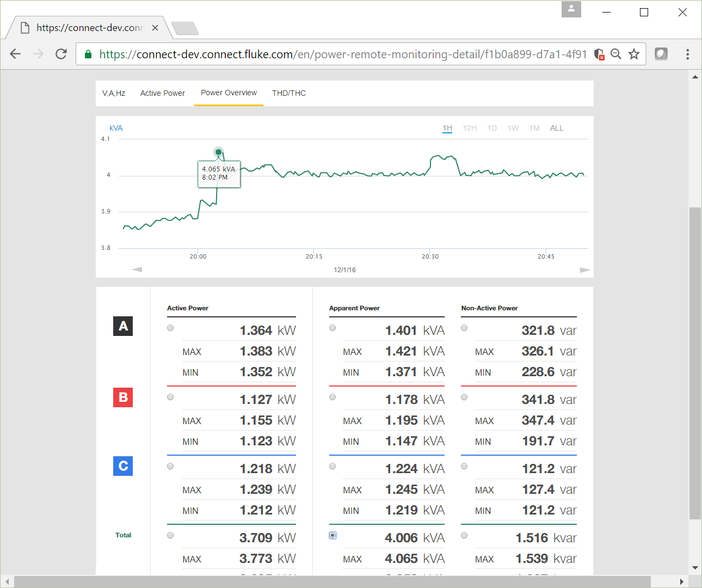
Task: Set chart range to 12H
Action: click(470, 128)
